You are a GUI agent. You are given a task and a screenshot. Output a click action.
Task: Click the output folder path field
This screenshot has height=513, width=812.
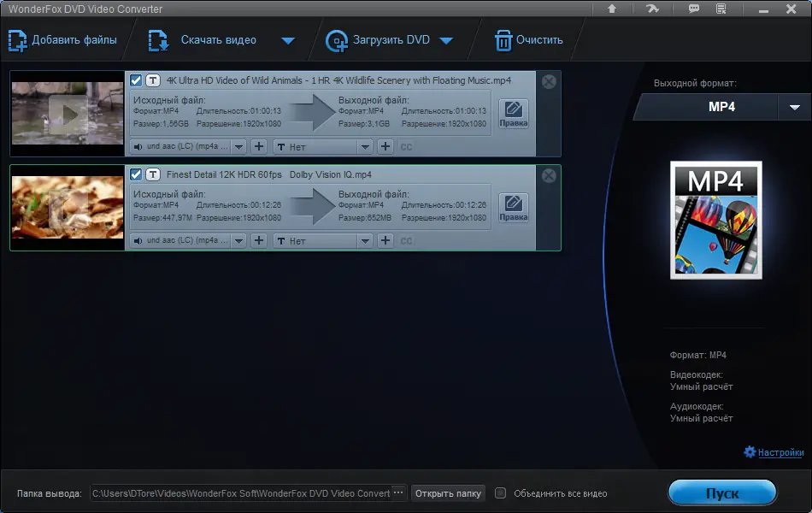241,493
